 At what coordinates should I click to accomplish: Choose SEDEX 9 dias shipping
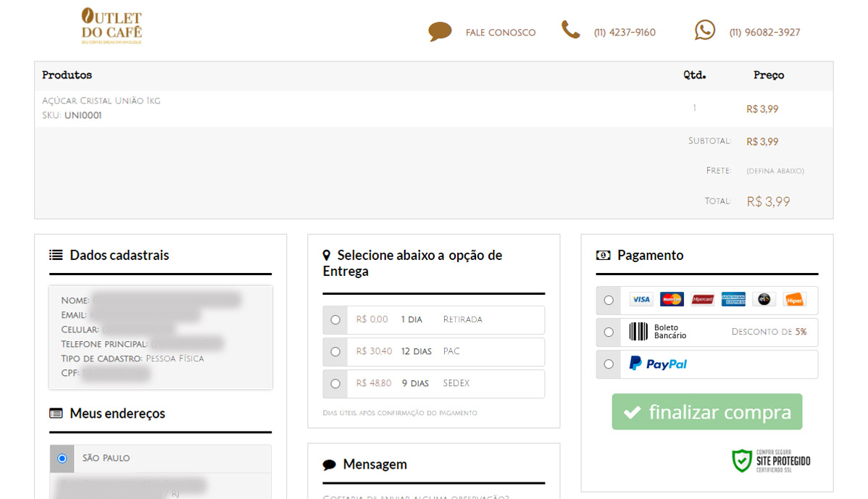(335, 383)
